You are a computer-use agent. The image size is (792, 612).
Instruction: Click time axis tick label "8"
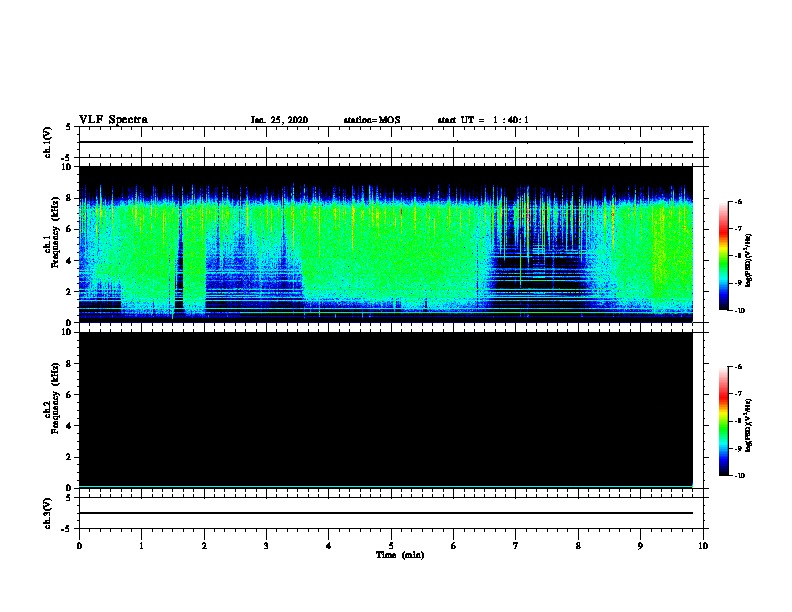coord(578,546)
